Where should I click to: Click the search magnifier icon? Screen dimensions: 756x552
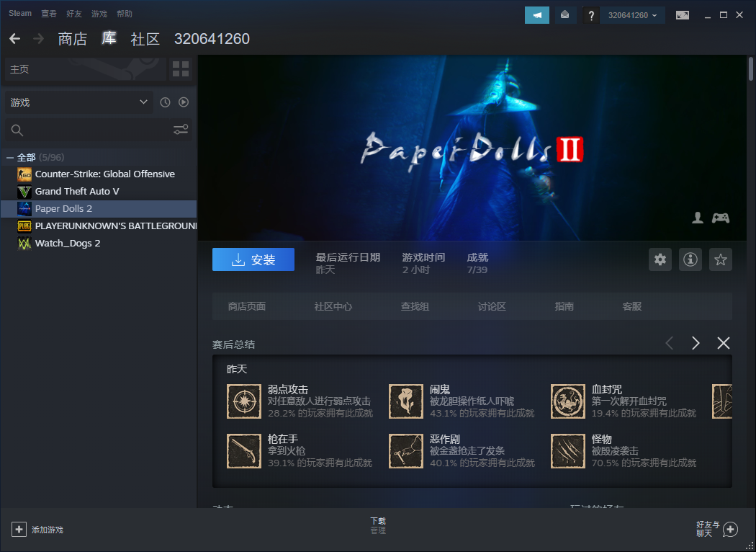tap(17, 130)
